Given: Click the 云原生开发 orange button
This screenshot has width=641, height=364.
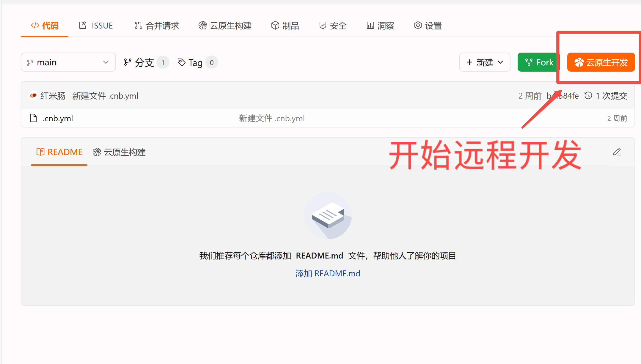Looking at the screenshot, I should (601, 62).
